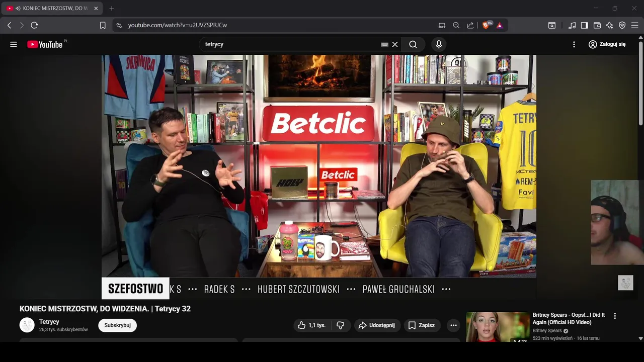Click the video title KONIEC MISTRZOSTW text

[x=105, y=309]
